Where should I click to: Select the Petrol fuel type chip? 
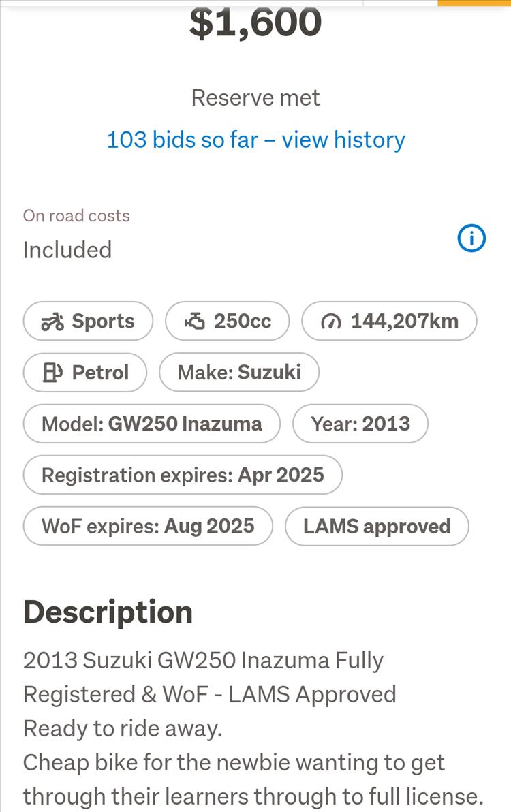(x=85, y=373)
